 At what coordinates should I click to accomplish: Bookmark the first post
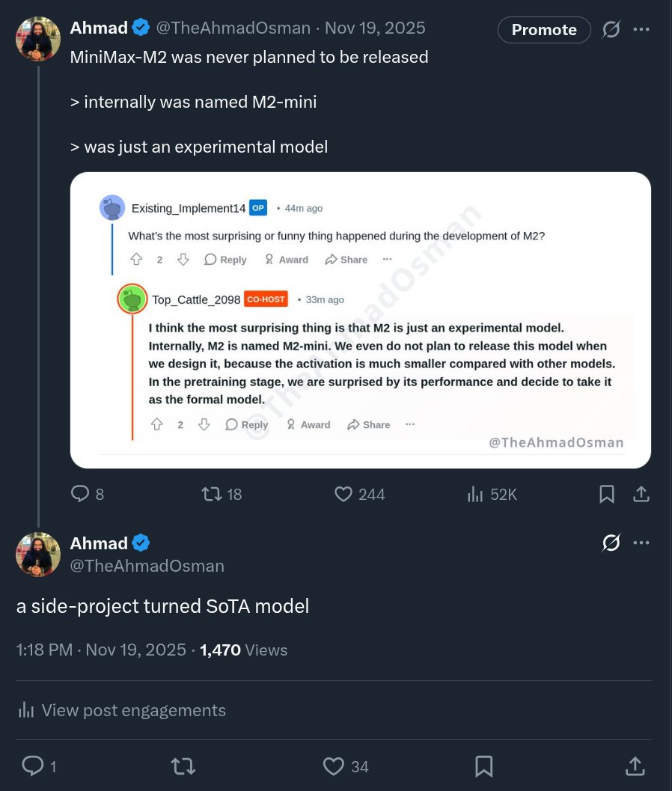[607, 494]
